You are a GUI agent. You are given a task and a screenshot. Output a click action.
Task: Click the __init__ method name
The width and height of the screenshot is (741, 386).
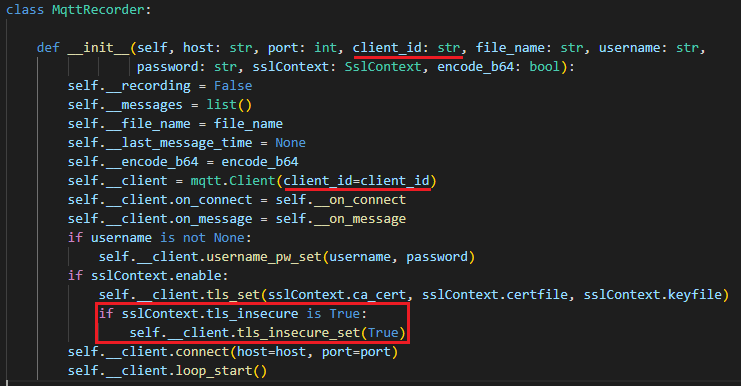[x=99, y=48]
